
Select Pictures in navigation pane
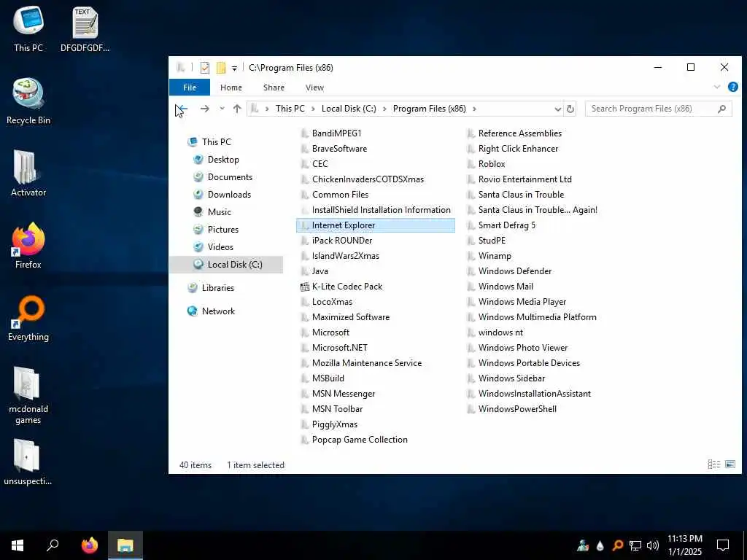216,230
